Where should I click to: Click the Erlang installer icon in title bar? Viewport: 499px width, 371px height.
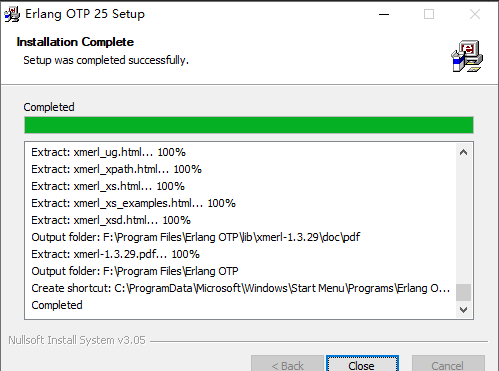(x=12, y=14)
